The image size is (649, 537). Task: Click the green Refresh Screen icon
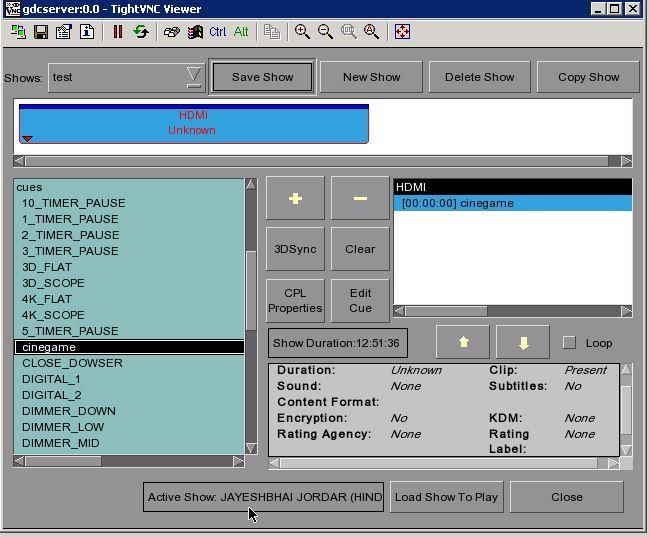141,32
